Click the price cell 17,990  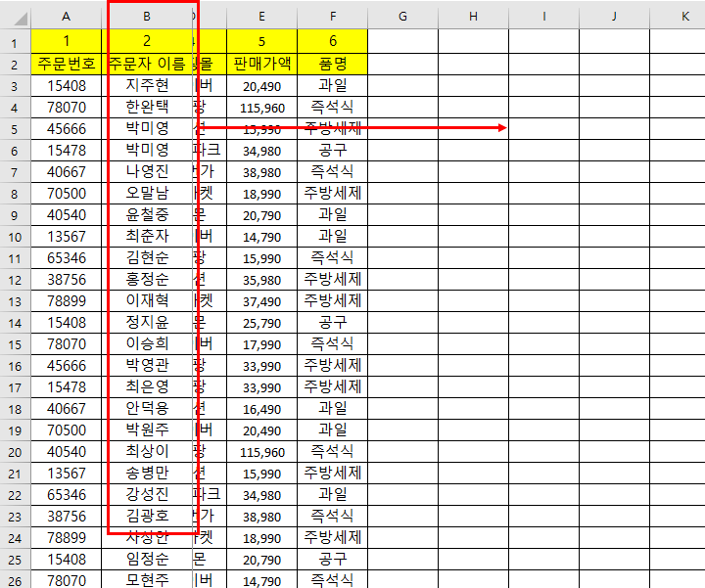pos(261,344)
